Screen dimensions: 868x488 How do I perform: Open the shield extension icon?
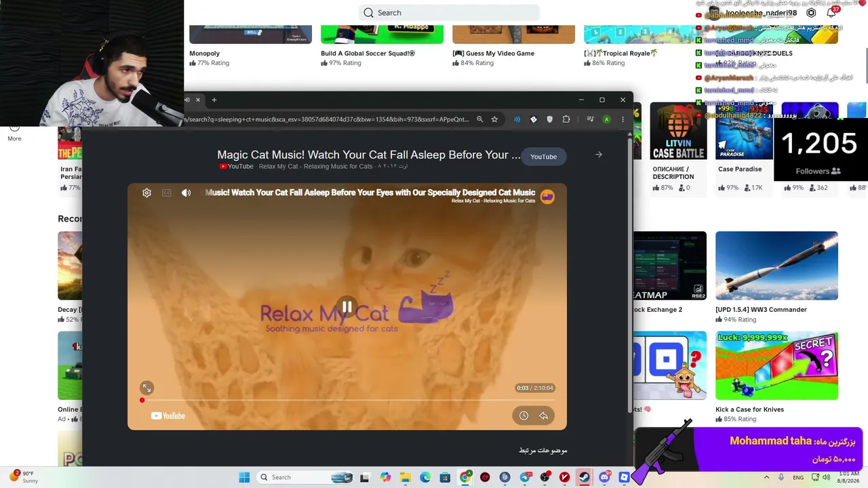549,119
